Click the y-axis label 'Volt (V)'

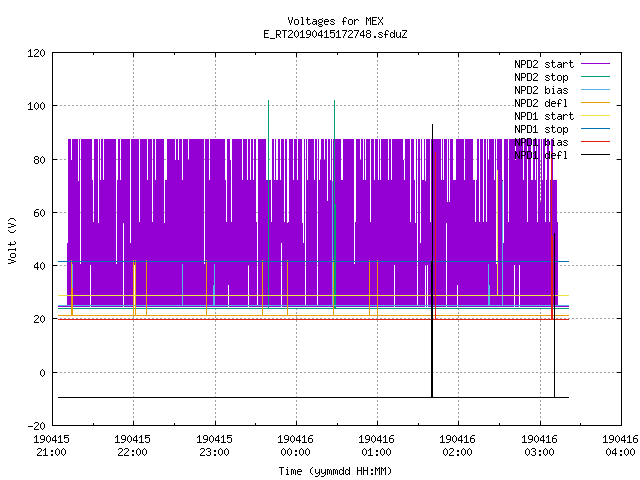point(12,240)
